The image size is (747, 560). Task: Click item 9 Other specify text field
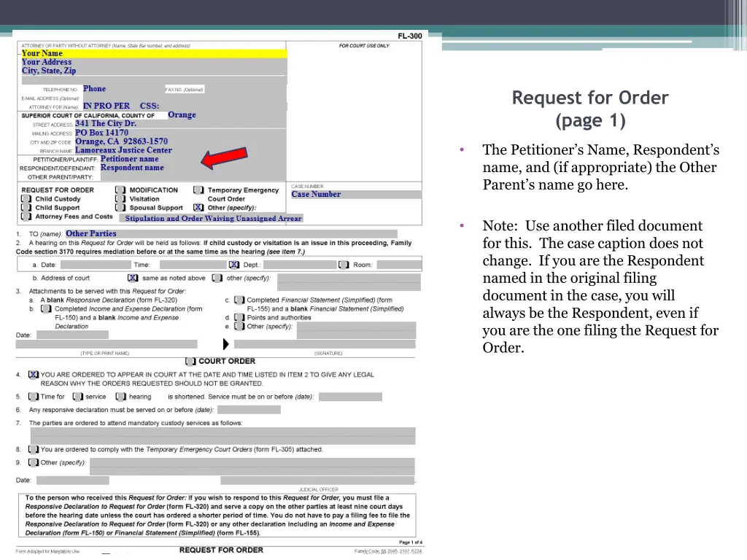tap(252, 467)
